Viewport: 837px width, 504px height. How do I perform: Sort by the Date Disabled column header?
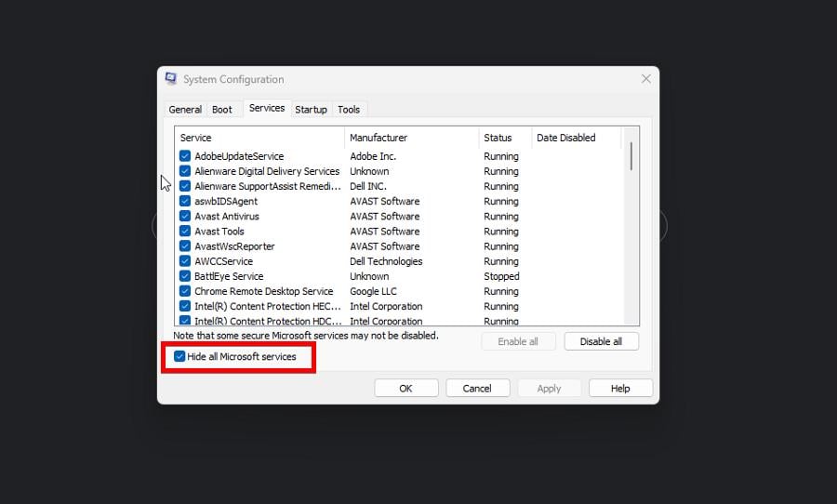577,138
